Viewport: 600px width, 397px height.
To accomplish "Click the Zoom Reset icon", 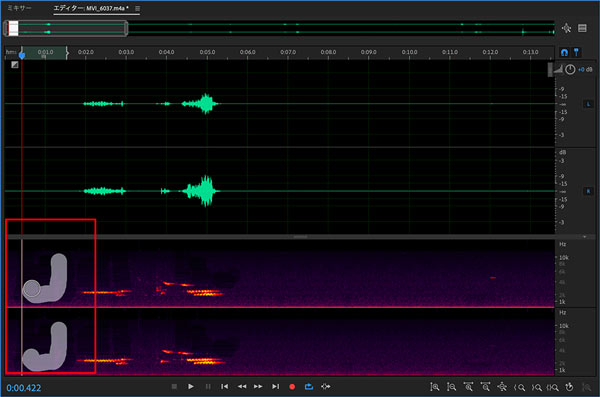I will 569,387.
